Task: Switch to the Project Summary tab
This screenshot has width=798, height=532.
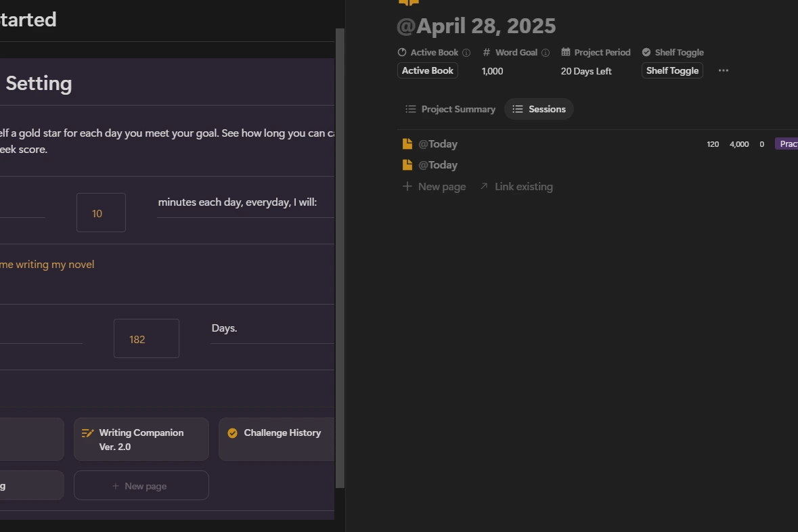Action: (x=451, y=109)
